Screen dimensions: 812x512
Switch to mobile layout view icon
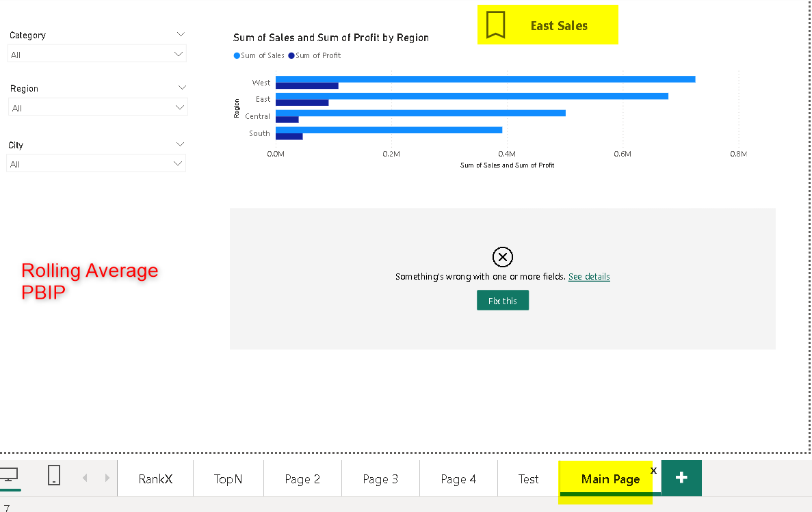click(54, 476)
